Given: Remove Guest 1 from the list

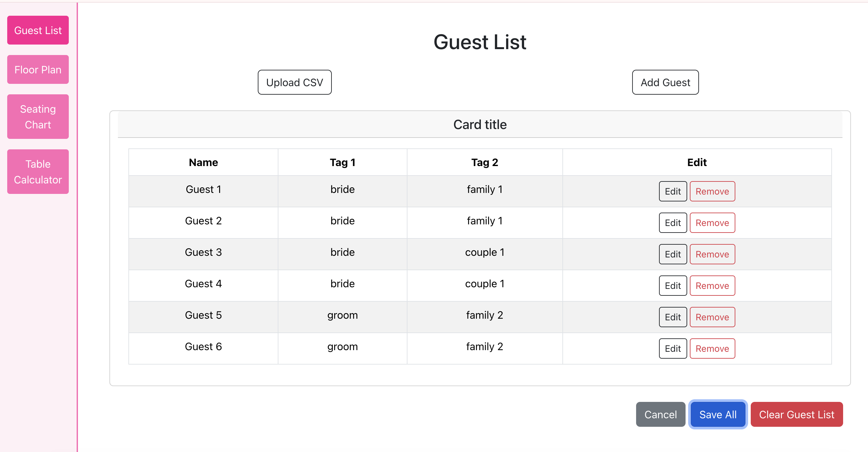Looking at the screenshot, I should coord(712,191).
